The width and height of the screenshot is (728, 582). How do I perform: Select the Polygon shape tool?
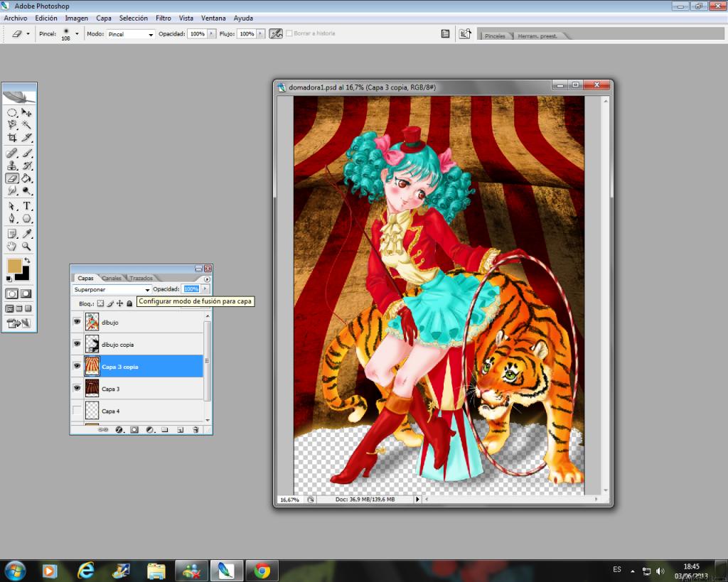(26, 219)
